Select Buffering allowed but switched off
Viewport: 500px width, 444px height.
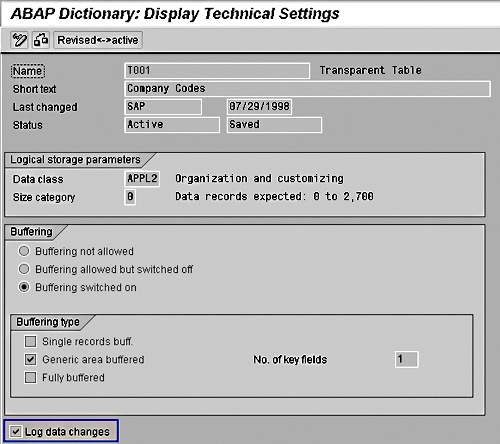click(x=24, y=269)
